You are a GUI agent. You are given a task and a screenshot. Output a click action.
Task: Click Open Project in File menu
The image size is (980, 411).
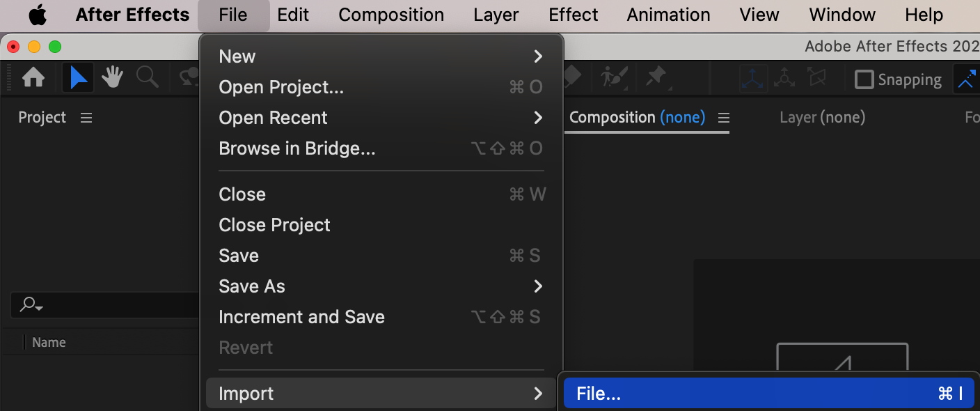281,87
